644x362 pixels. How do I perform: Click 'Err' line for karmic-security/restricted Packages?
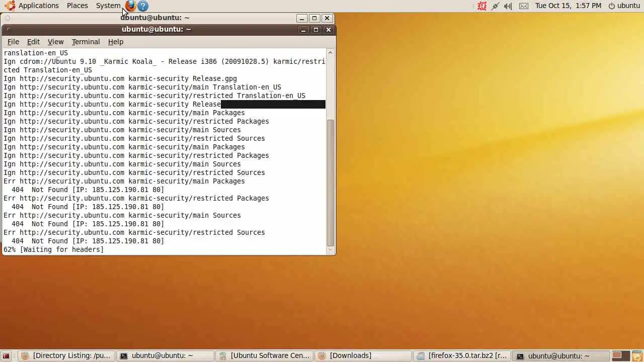(136, 198)
